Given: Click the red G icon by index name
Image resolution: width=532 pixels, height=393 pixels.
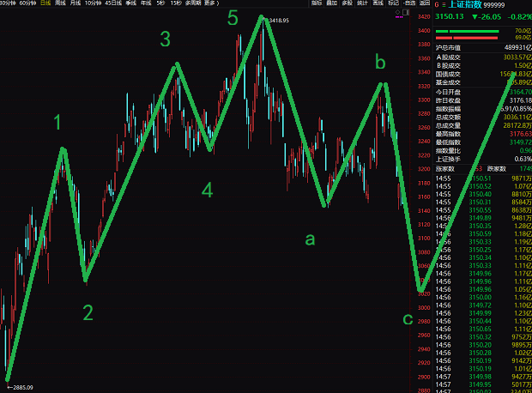Looking at the screenshot, I should click(x=437, y=4).
